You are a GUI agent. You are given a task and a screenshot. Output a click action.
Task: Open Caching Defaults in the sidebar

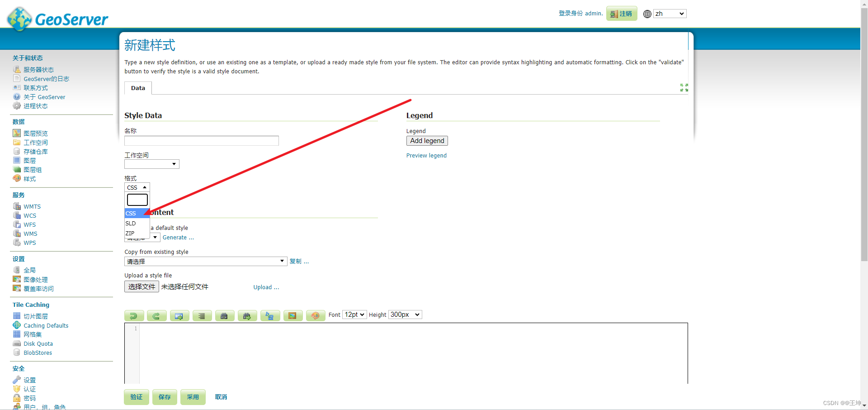point(46,325)
